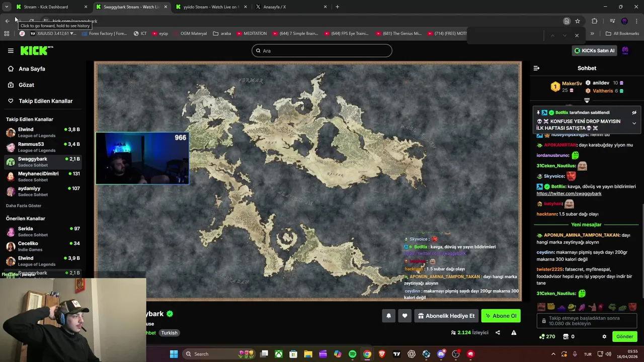Open Xbox app from the taskbar
This screenshot has height=362, width=644.
click(x=279, y=354)
